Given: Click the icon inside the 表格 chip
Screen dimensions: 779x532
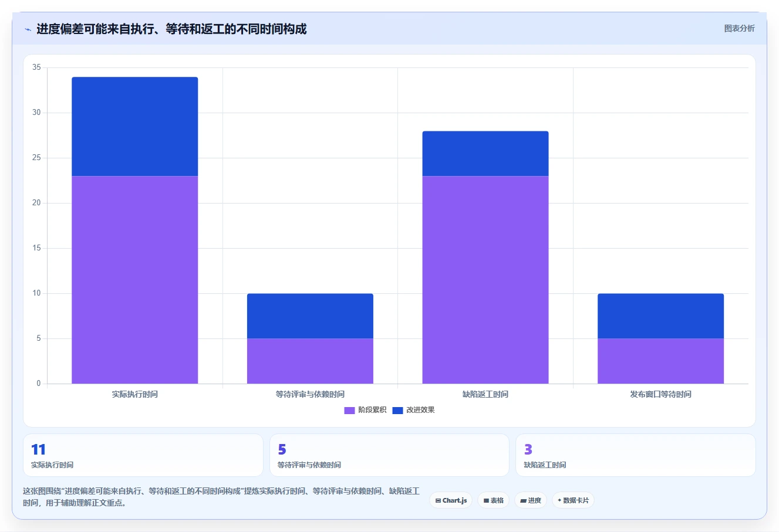Looking at the screenshot, I should (486, 500).
